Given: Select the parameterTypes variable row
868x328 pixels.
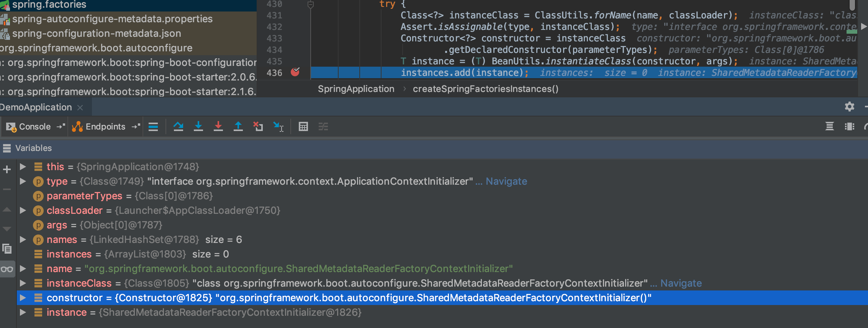Looking at the screenshot, I should (x=442, y=196).
